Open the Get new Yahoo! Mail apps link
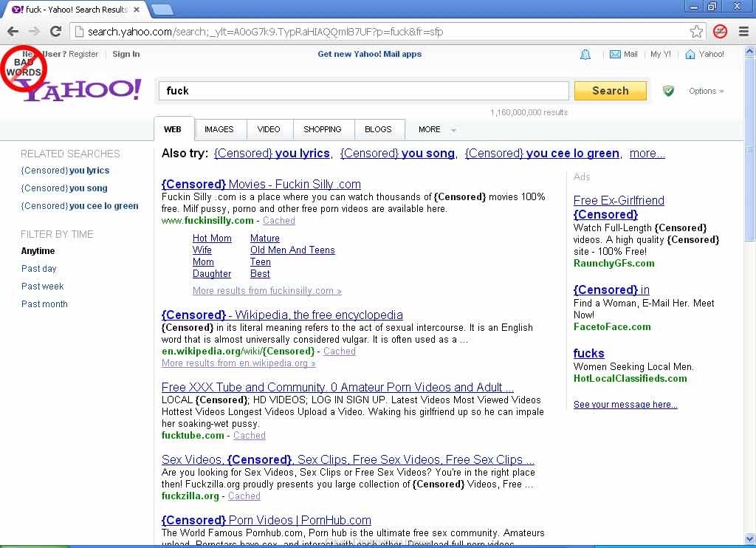Image resolution: width=756 pixels, height=548 pixels. (x=369, y=54)
